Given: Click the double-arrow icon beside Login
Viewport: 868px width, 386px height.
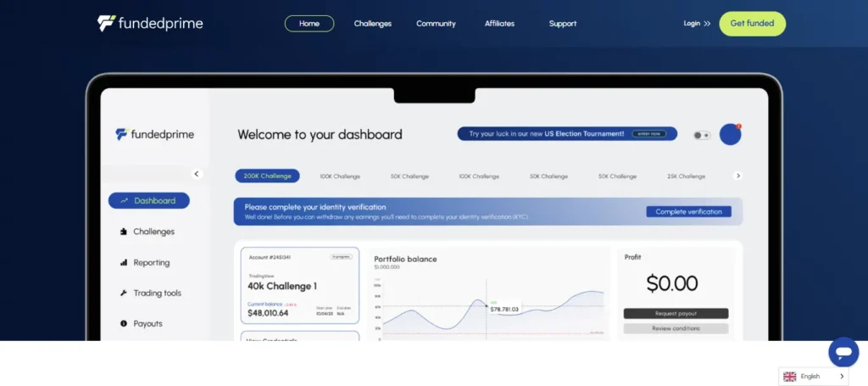Looking at the screenshot, I should [707, 24].
